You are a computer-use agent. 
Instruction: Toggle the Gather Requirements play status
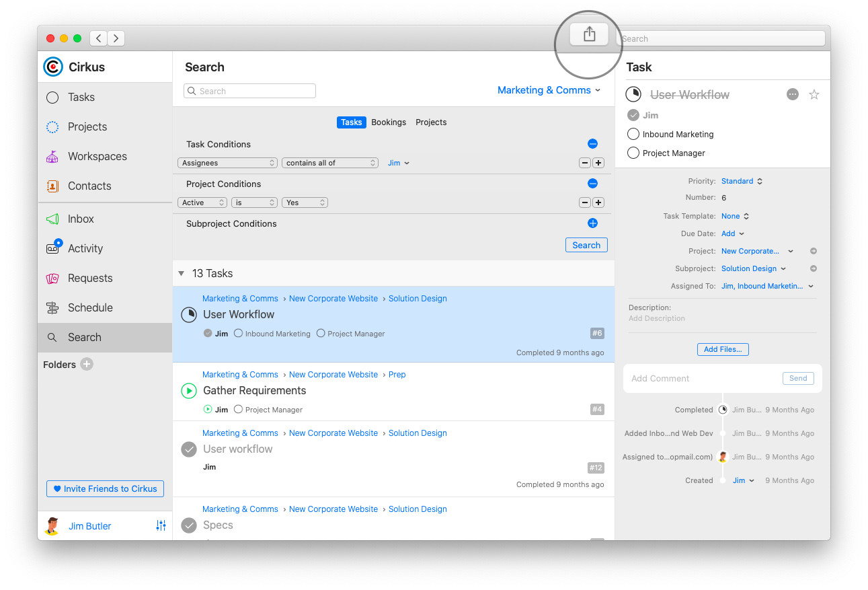pos(189,390)
